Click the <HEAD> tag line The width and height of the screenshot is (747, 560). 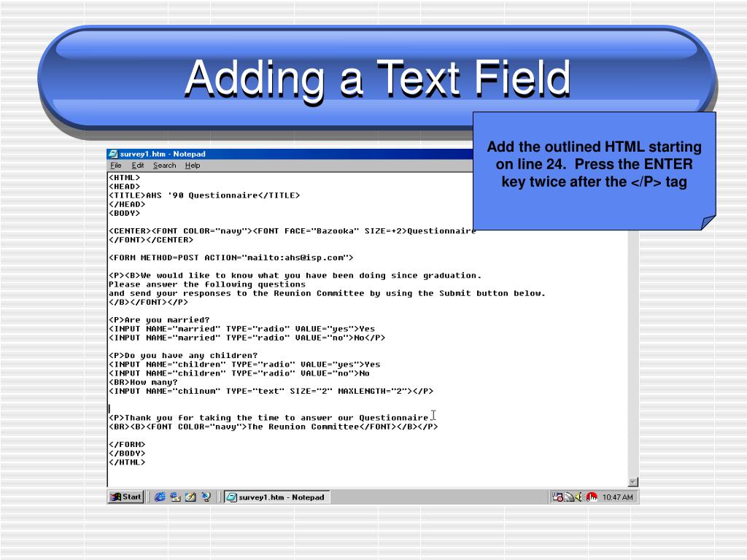point(124,186)
